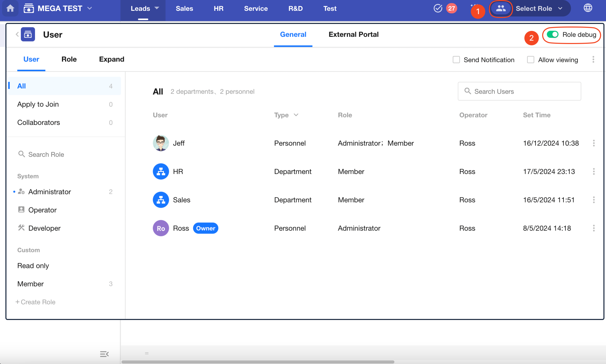Click the back arrow beside User title
Image resolution: width=606 pixels, height=364 pixels.
coord(17,34)
